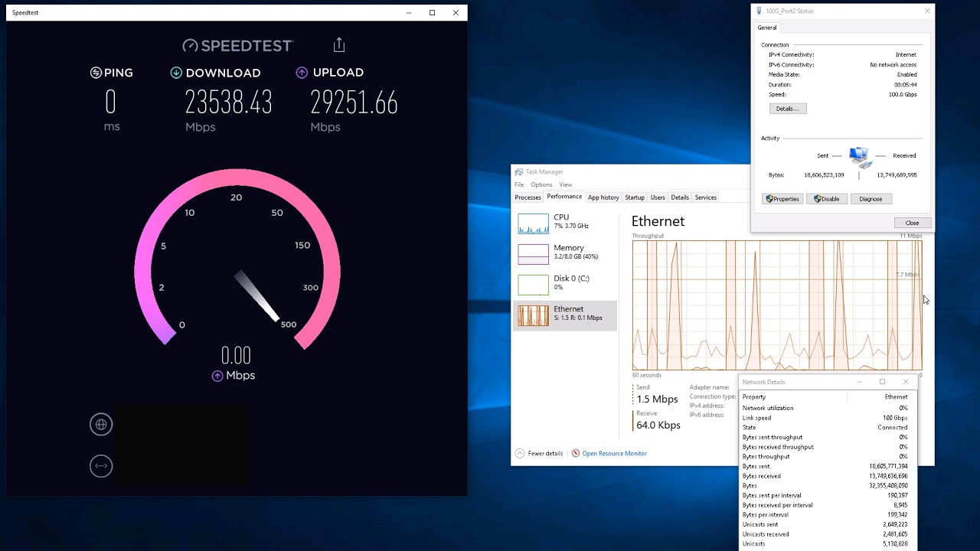Click the IPv4 Connectivity Internet value
Image resolution: width=980 pixels, height=551 pixels.
pyautogui.click(x=906, y=55)
